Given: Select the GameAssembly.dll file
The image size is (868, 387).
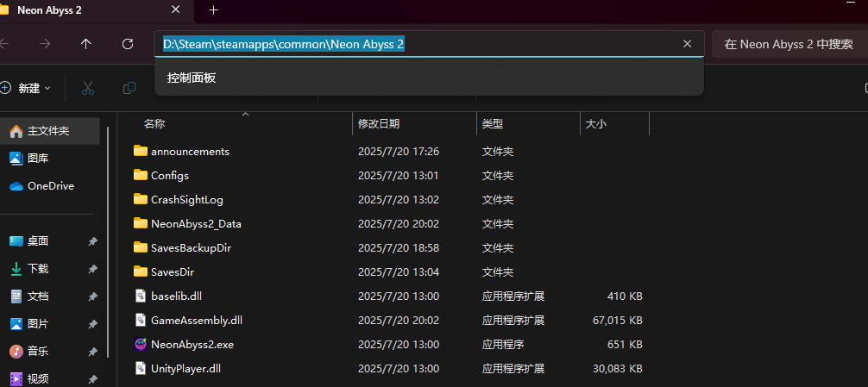Looking at the screenshot, I should 196,320.
